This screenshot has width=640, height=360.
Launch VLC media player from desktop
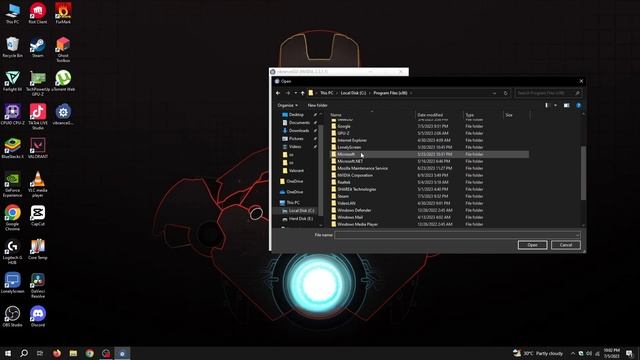click(38, 184)
